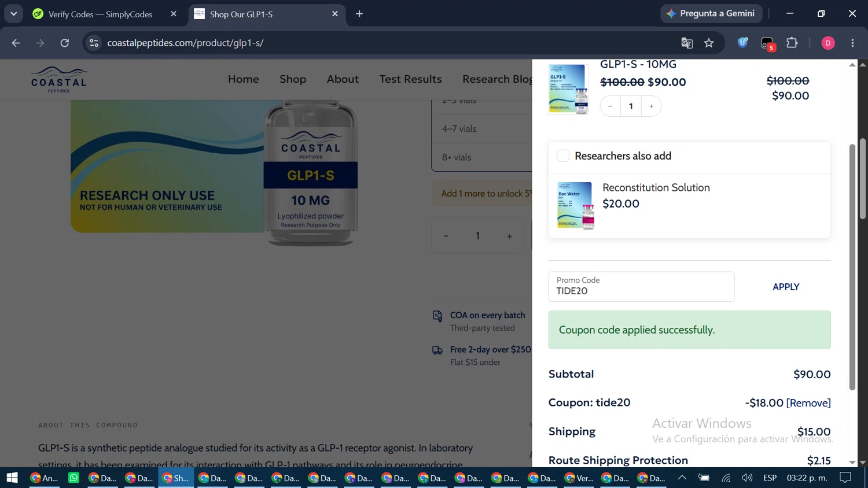
Task: Go forward to the next page
Action: click(x=40, y=43)
